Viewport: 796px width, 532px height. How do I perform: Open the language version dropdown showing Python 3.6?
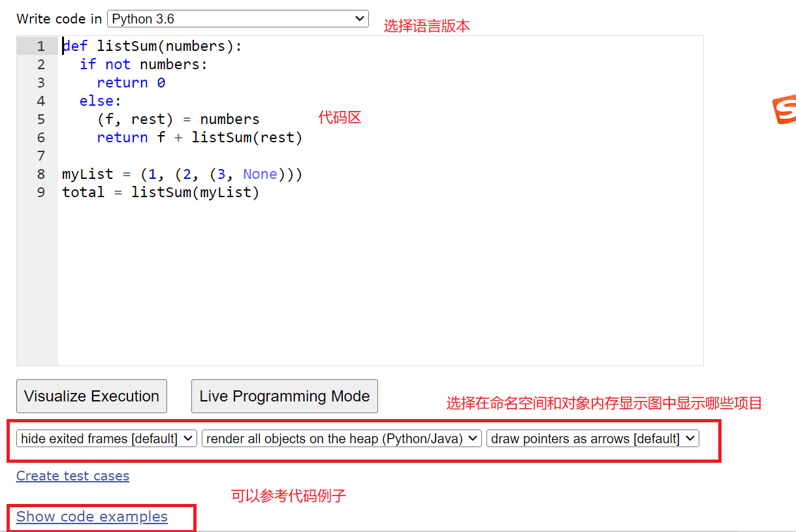point(238,18)
